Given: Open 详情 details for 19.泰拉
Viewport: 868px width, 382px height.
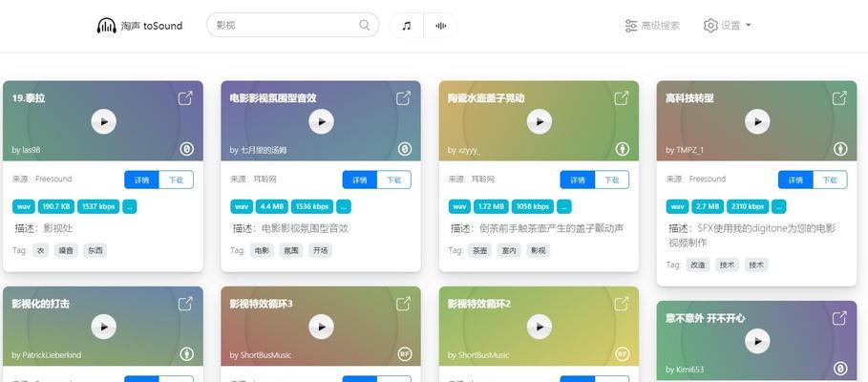Looking at the screenshot, I should tap(141, 180).
